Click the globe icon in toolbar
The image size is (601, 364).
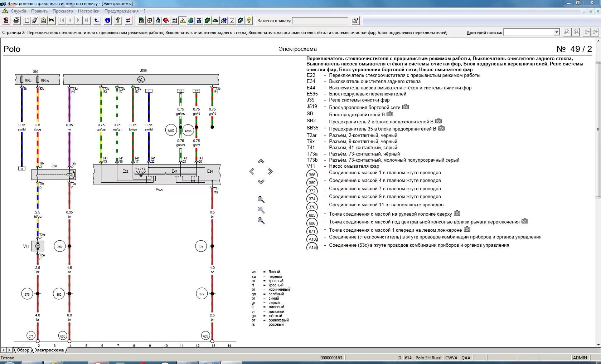[x=191, y=20]
